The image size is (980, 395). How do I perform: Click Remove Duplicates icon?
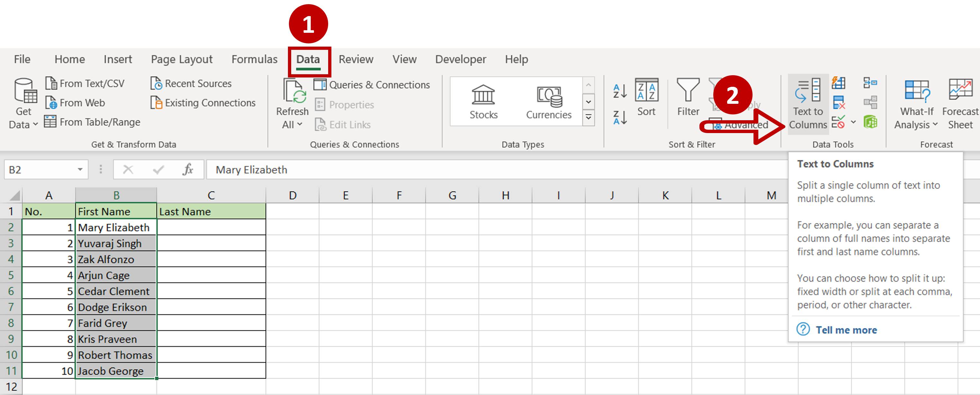[838, 103]
